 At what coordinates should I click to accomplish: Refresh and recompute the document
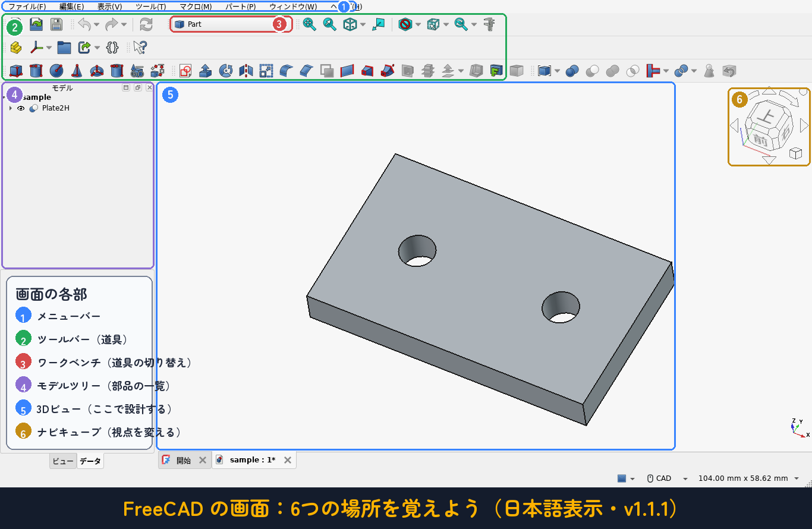(146, 24)
